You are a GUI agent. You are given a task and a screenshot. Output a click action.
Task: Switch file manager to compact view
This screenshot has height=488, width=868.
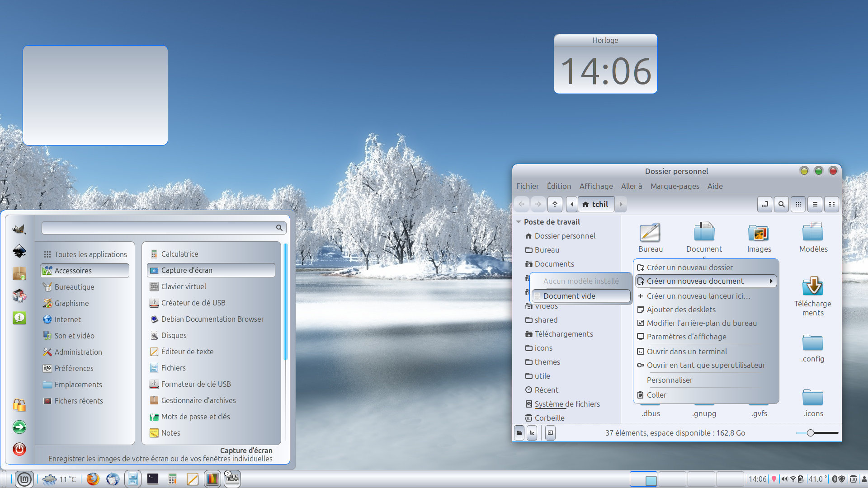point(831,204)
